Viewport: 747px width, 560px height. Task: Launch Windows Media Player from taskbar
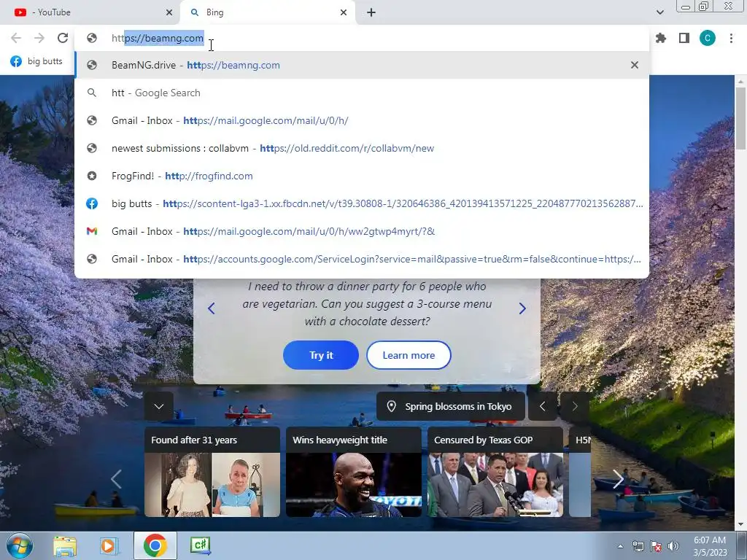point(109,545)
